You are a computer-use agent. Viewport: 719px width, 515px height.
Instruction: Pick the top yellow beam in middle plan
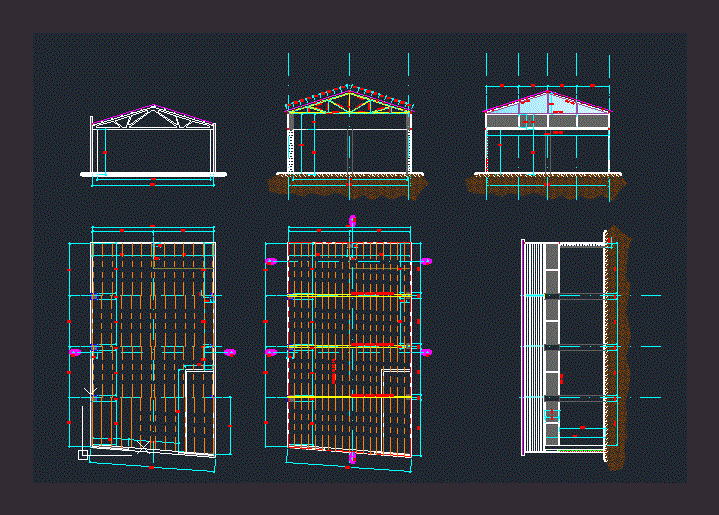(x=350, y=295)
